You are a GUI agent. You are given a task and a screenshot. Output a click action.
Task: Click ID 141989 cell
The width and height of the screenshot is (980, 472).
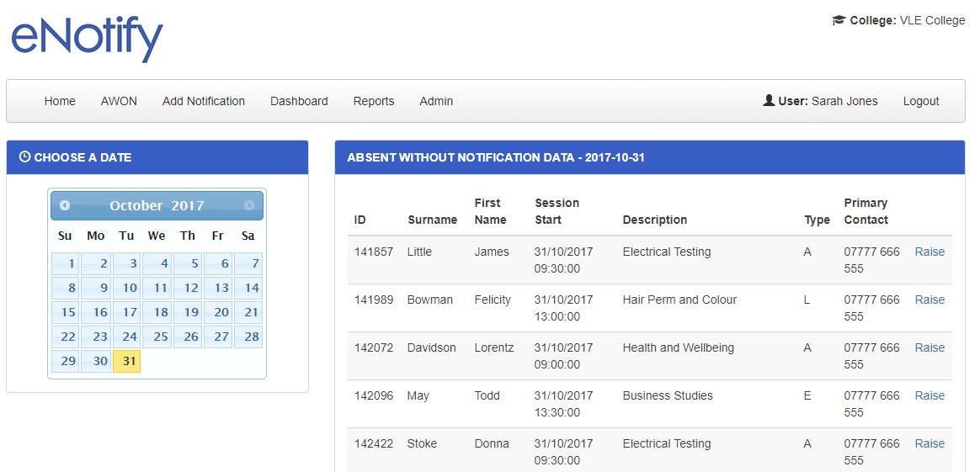click(x=374, y=300)
